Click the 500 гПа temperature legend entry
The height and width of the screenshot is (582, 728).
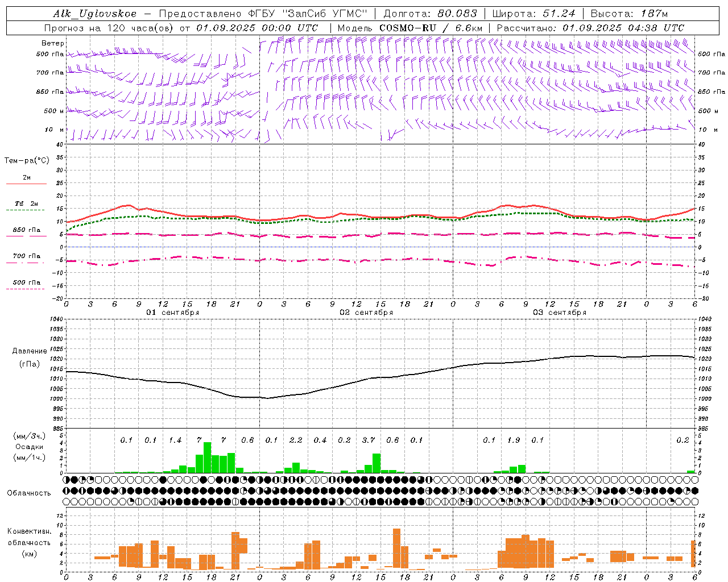tap(27, 282)
